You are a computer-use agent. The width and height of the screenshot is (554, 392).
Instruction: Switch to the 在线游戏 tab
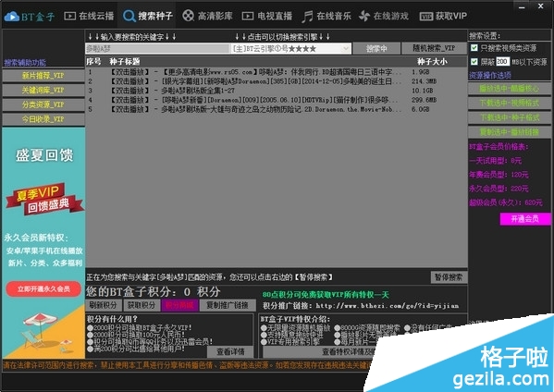[x=383, y=16]
